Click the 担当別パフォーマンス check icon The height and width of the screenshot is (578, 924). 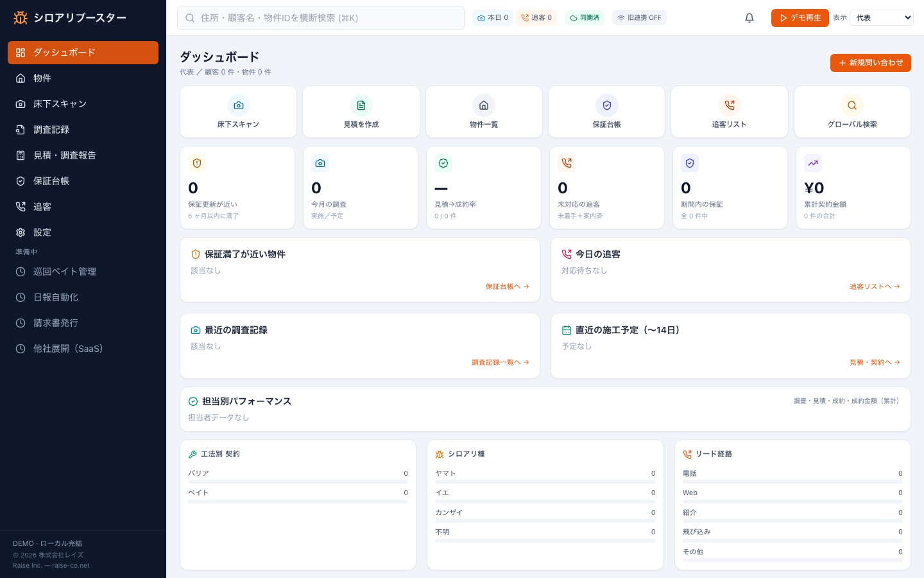click(x=193, y=401)
